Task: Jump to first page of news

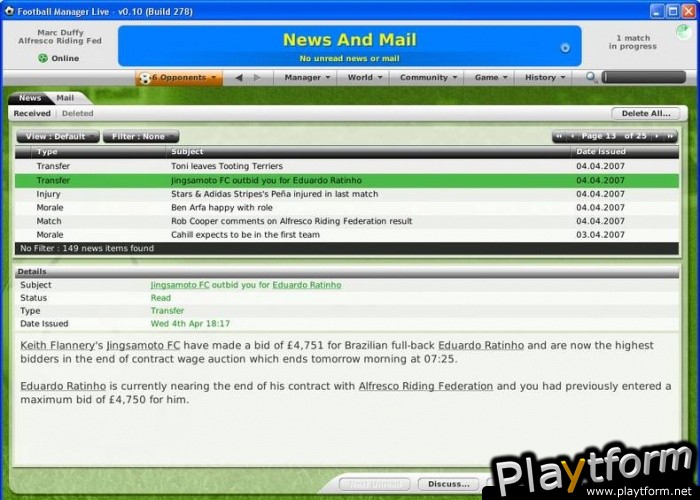Action: pos(559,136)
